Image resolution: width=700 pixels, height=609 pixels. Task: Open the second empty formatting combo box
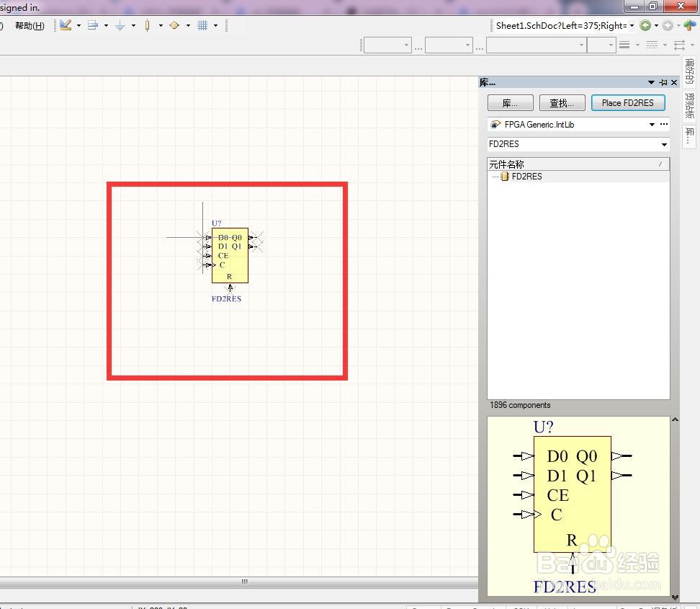point(449,45)
